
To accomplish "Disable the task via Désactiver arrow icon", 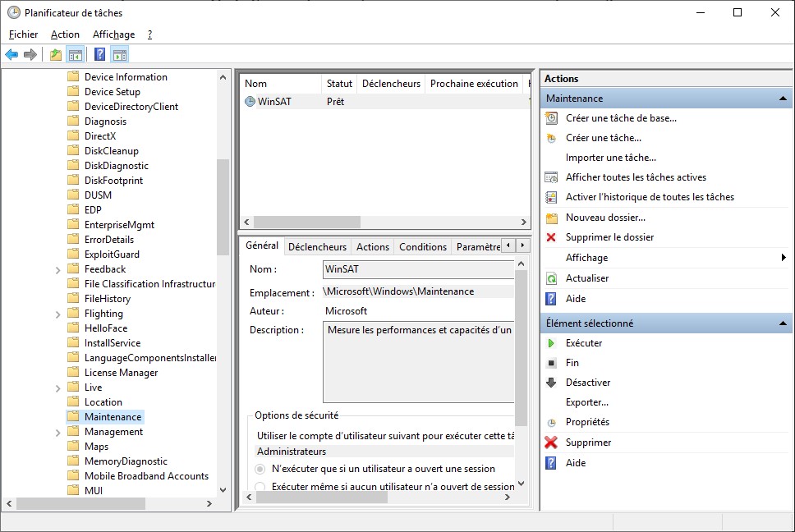I will [x=551, y=383].
